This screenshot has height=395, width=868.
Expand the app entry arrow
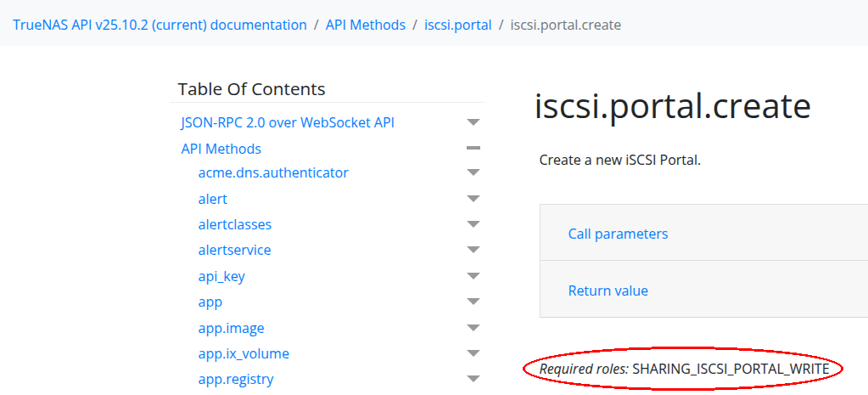(x=473, y=302)
